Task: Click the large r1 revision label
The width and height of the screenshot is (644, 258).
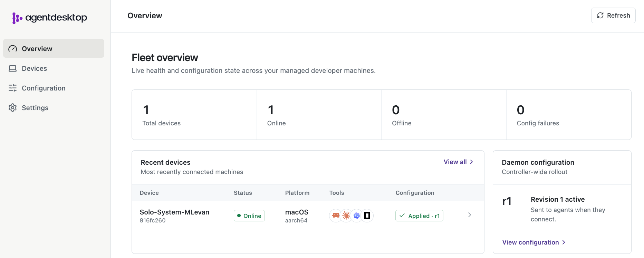Action: (507, 201)
